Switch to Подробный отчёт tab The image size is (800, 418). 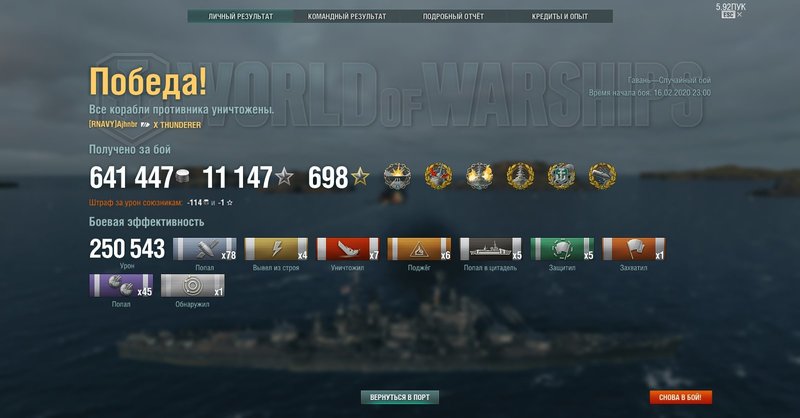click(453, 16)
